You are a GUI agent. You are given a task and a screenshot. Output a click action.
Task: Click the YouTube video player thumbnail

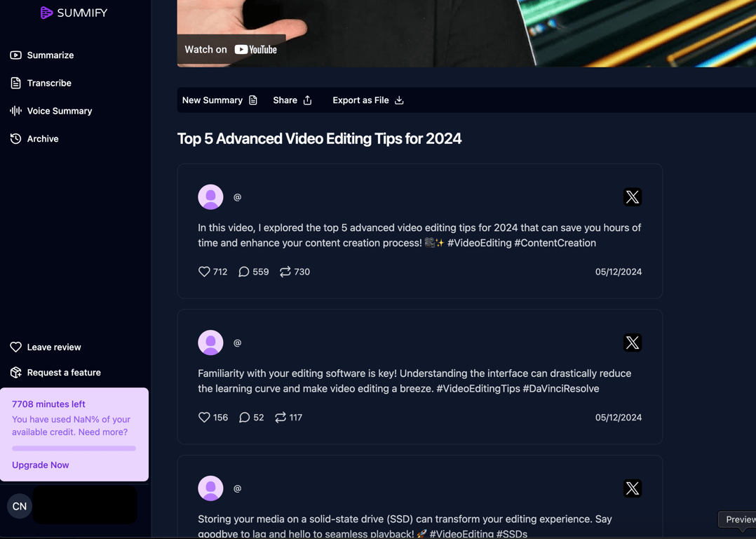tap(467, 33)
